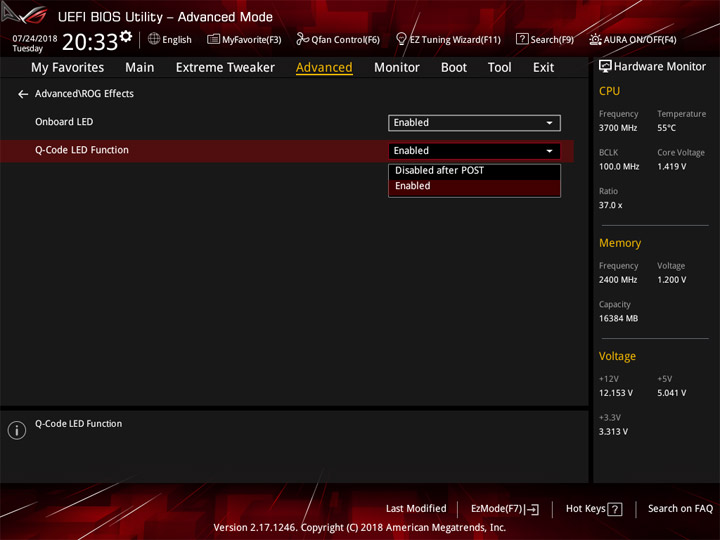Start EZ Tuning Wizard(F11)
The height and width of the screenshot is (540, 720).
[448, 39]
